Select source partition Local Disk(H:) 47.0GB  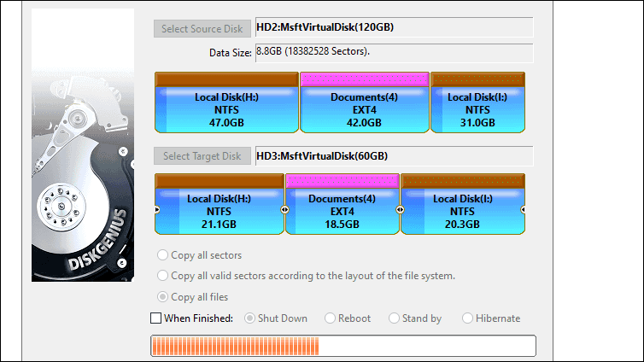tap(226, 102)
